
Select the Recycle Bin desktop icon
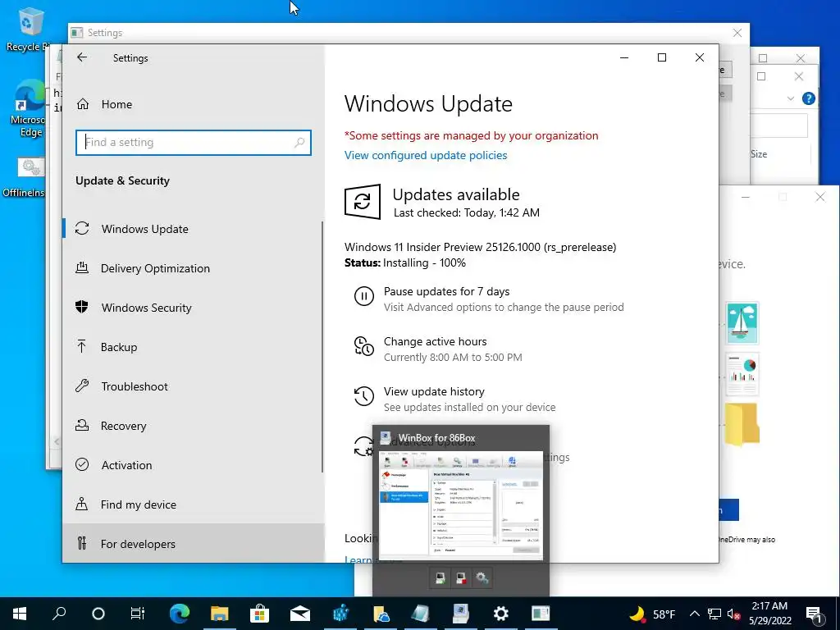30,30
